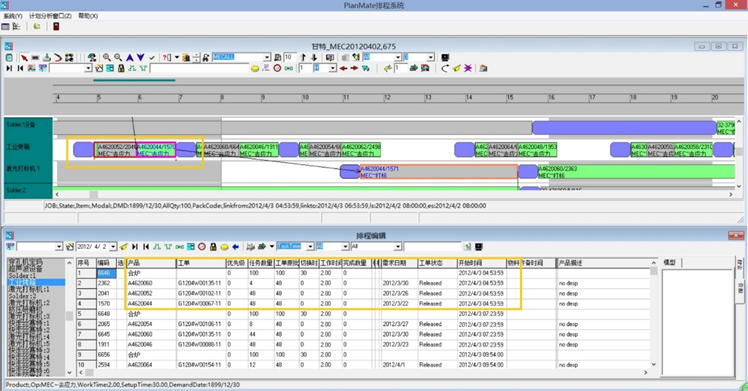This screenshot has height=391, width=748.
Task: Toggle the padlock icon in Gantt toolbar
Action: tap(121, 68)
